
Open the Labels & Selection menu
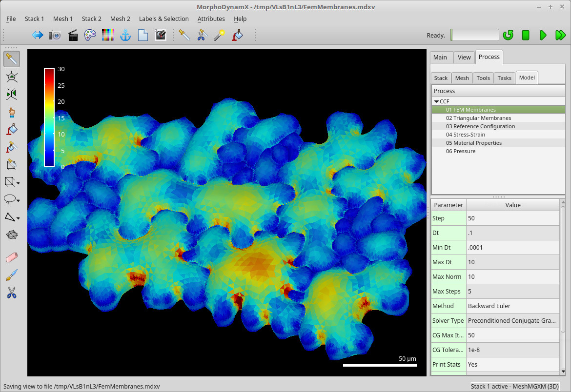pos(163,19)
